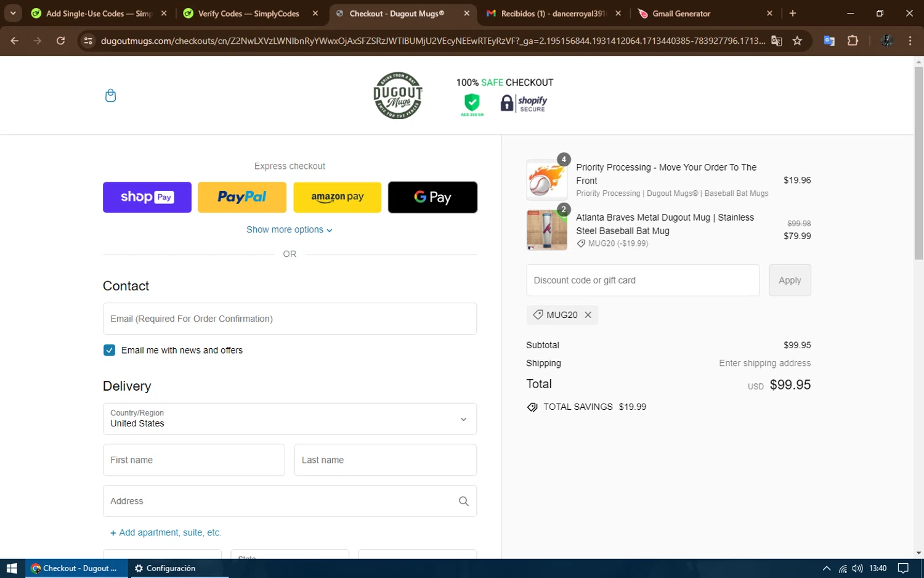
Task: Click the MUG20 tag icon in discount chip
Action: (x=538, y=315)
